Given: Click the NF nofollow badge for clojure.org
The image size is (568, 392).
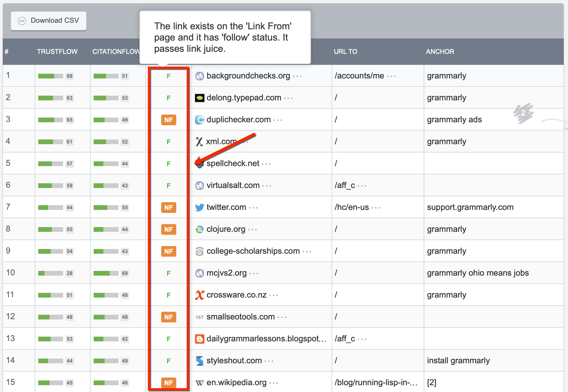Looking at the screenshot, I should point(169,229).
